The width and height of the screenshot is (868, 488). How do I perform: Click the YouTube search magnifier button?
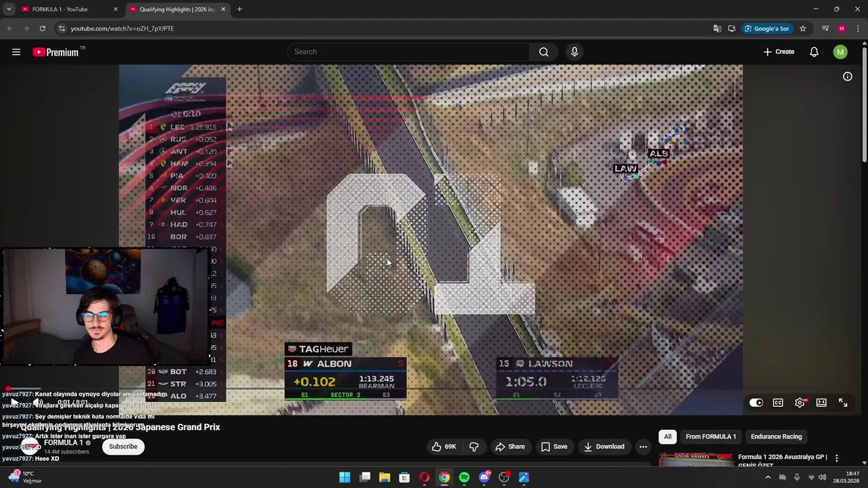pyautogui.click(x=544, y=52)
